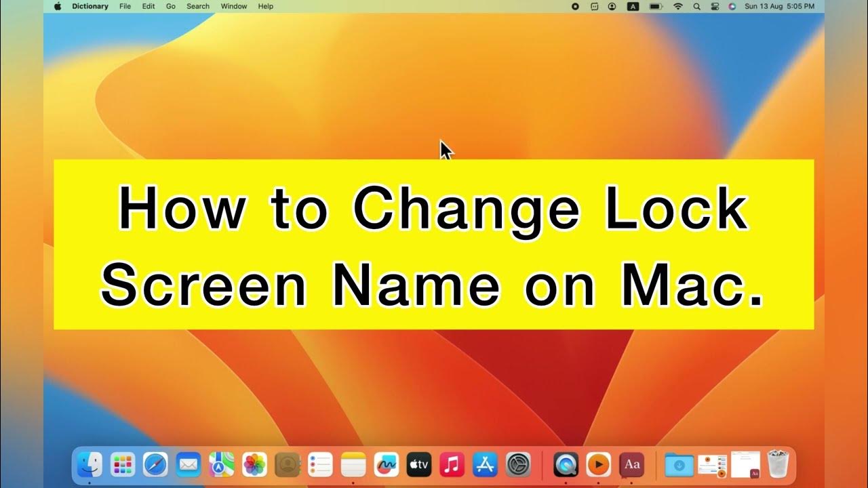Open the Go menu
This screenshot has height=488, width=868.
click(171, 6)
